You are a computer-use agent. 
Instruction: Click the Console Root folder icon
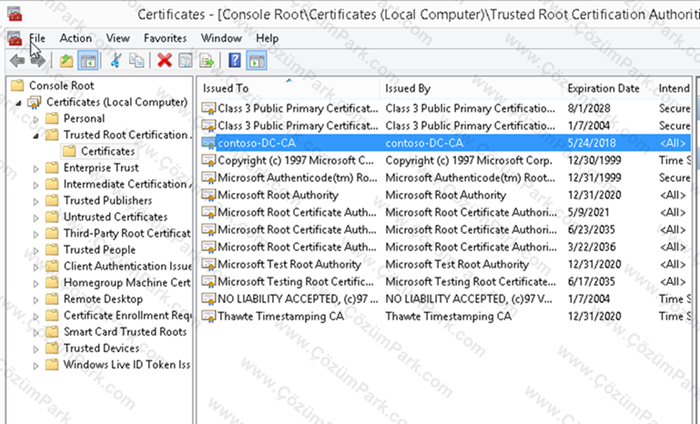click(x=17, y=85)
